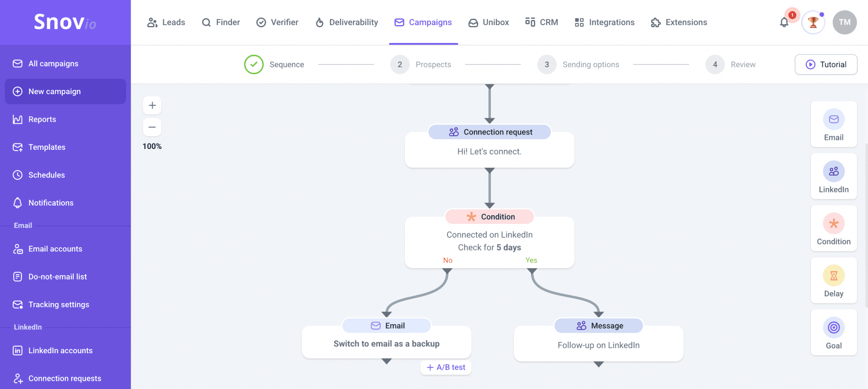
Task: Click the Sequence step checkmark
Action: [x=254, y=65]
